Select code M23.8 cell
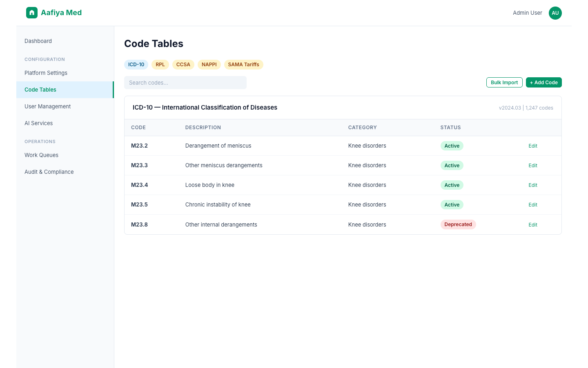The width and height of the screenshot is (588, 368). (x=139, y=224)
